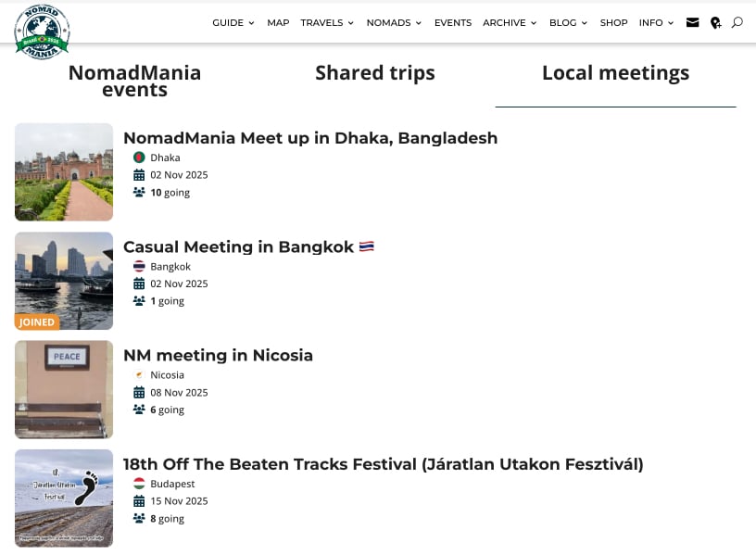Switch to the NomadMania events tab
Image resolution: width=756 pixels, height=555 pixels.
pos(134,81)
